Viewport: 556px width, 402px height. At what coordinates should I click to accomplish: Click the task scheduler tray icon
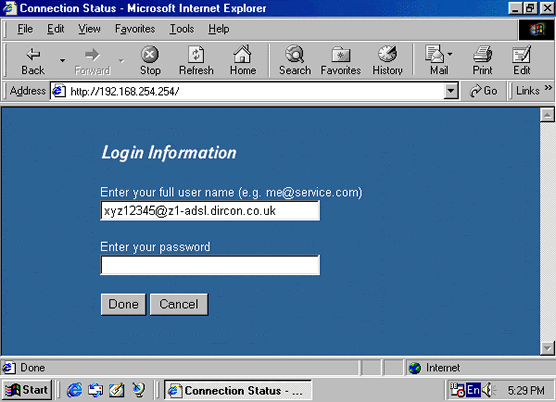(x=457, y=390)
